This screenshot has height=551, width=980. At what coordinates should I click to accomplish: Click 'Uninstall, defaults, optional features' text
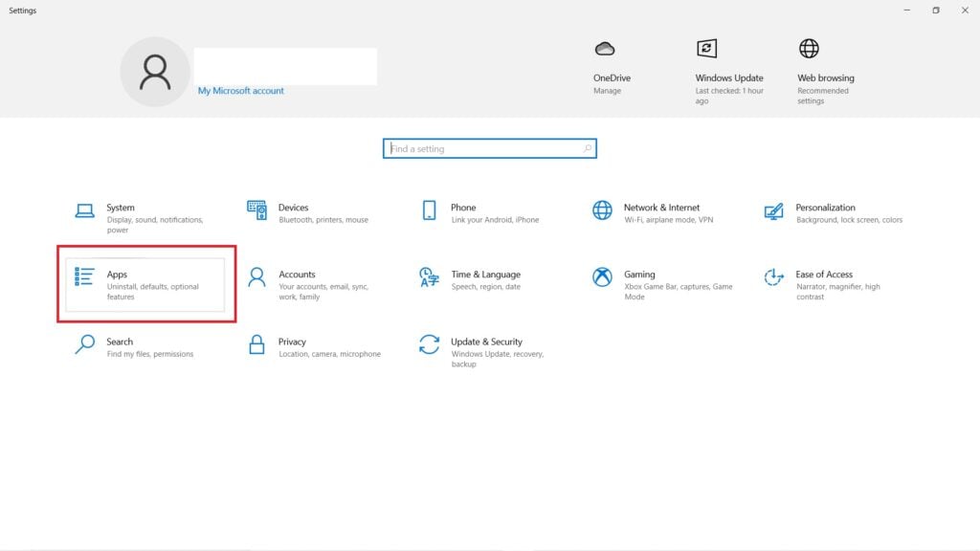point(152,292)
